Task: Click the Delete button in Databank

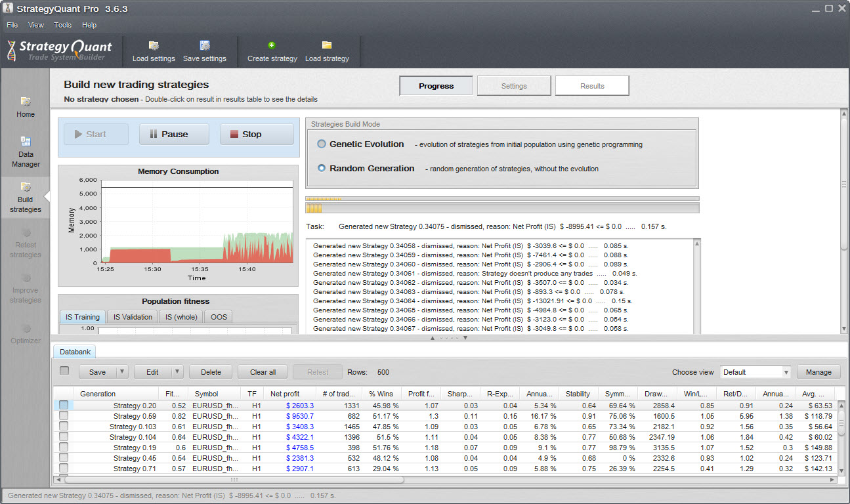Action: pos(211,372)
